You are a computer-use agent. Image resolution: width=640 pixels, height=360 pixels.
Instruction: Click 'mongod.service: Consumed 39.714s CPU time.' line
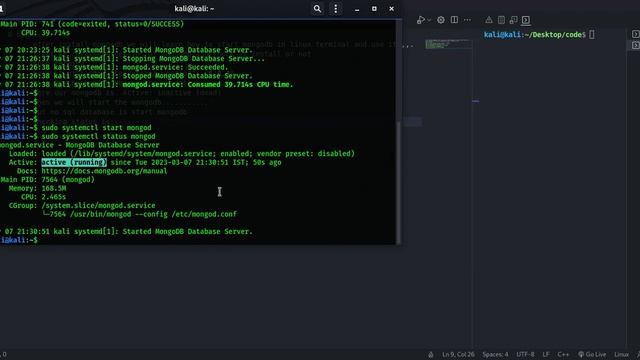point(208,84)
